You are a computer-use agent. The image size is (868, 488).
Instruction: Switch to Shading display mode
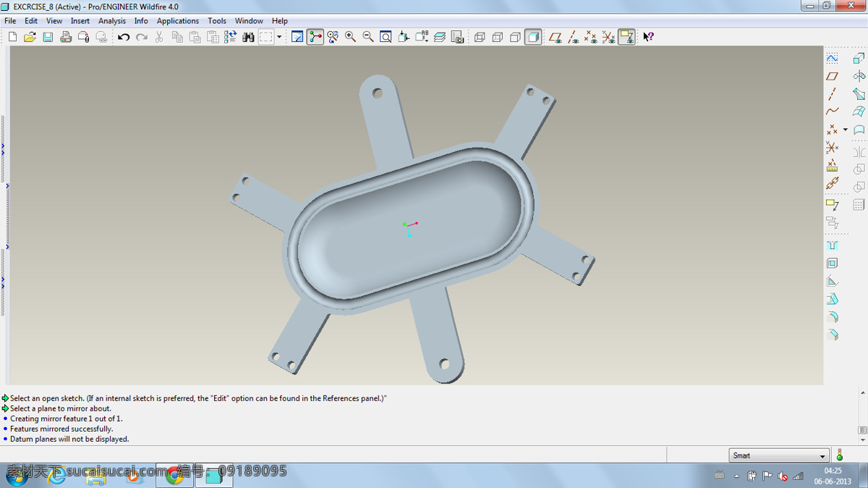(x=533, y=37)
